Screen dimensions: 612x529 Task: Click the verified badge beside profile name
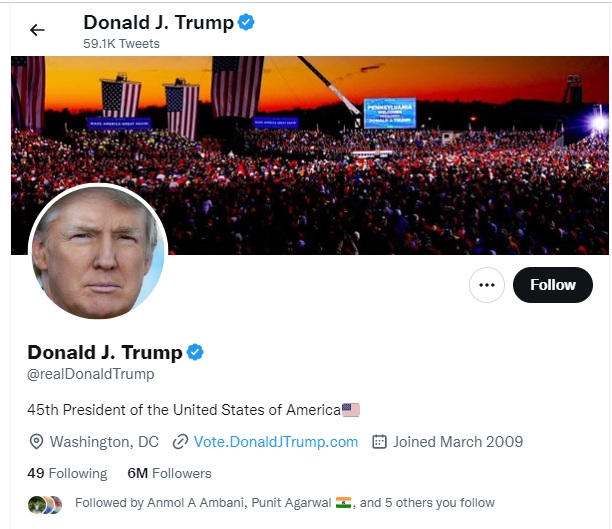(196, 352)
